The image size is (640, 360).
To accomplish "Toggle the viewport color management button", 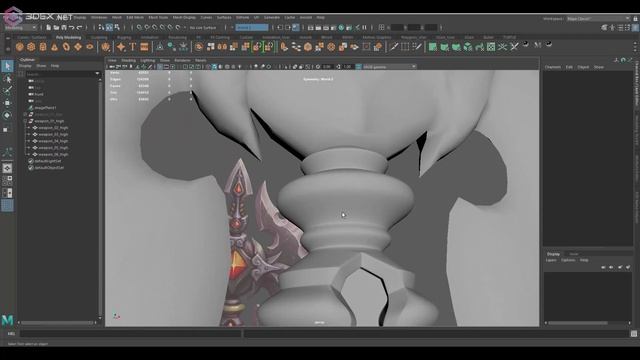I will 358,67.
